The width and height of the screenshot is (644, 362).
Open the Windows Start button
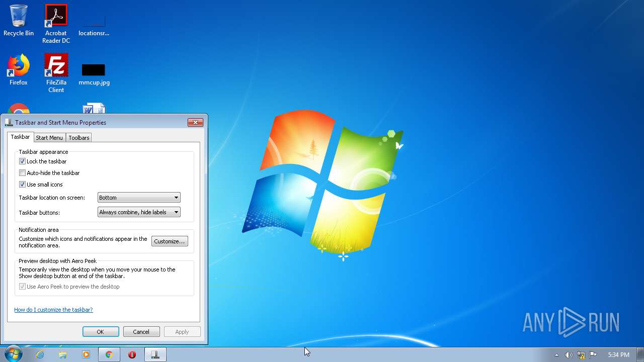pos(13,354)
